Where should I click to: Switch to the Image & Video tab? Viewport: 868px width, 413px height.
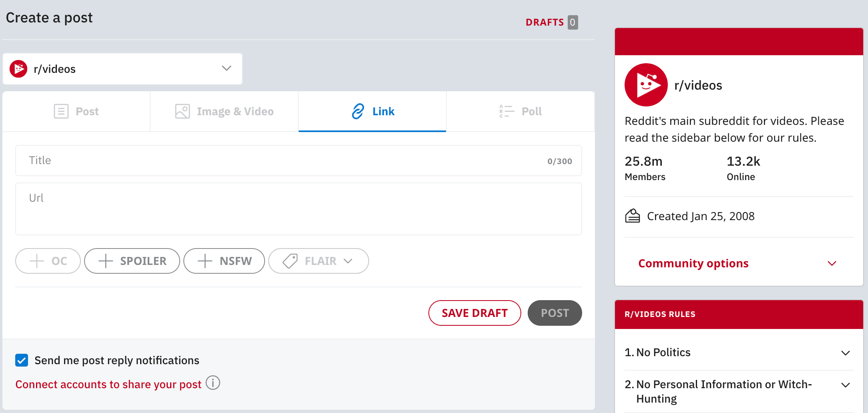(224, 111)
